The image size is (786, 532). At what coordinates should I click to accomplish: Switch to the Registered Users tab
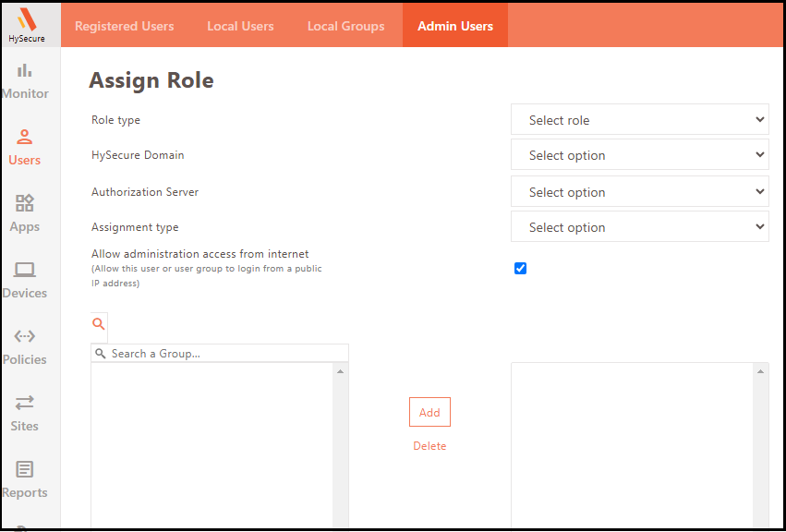tap(125, 26)
